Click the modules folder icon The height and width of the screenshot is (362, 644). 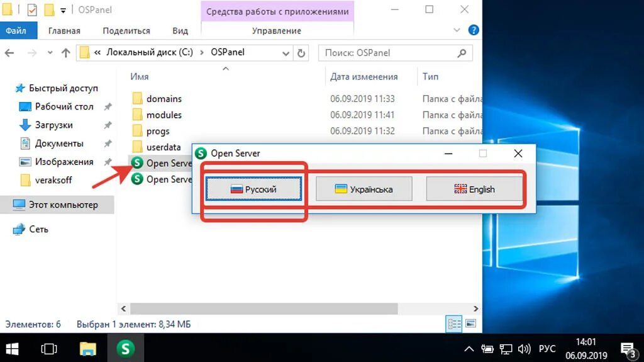(138, 115)
